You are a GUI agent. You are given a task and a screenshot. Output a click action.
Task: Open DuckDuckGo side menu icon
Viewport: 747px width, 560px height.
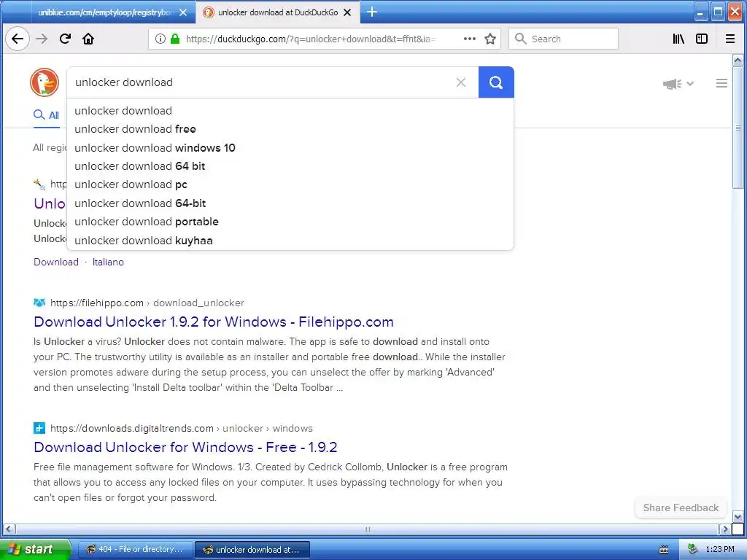(x=721, y=83)
